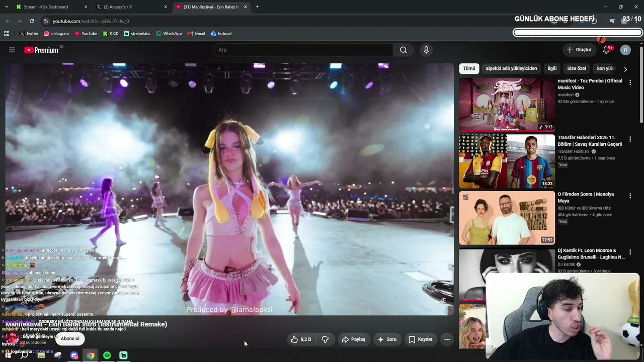Image resolution: width=644 pixels, height=362 pixels.
Task: Open Windows search from the taskbar
Action: pos(24,355)
